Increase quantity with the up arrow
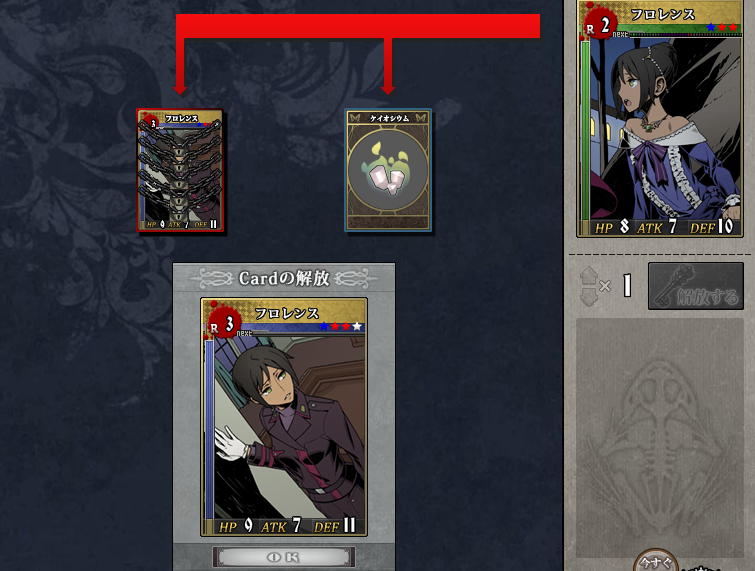The width and height of the screenshot is (755, 571). tap(588, 275)
